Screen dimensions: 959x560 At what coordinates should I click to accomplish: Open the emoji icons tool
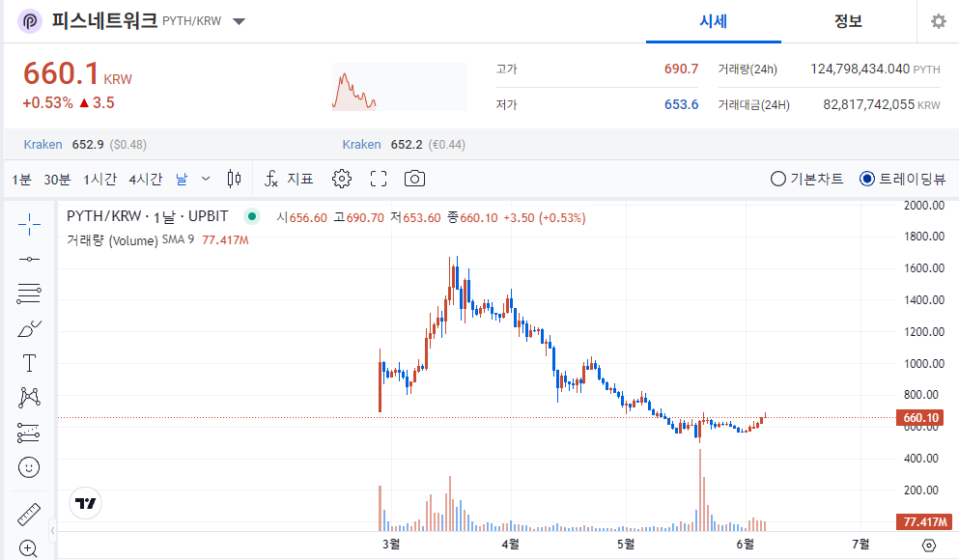29,467
